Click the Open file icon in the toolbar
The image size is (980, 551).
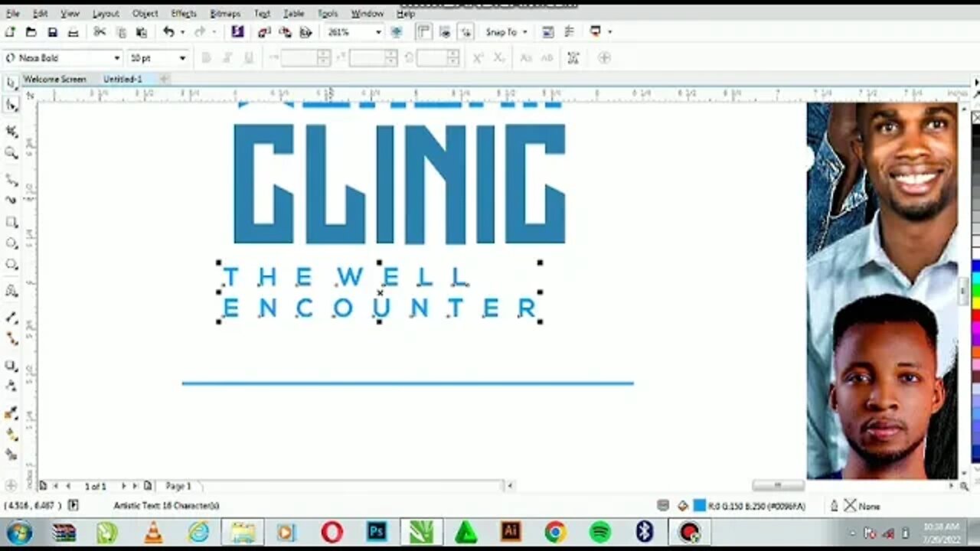tap(31, 32)
